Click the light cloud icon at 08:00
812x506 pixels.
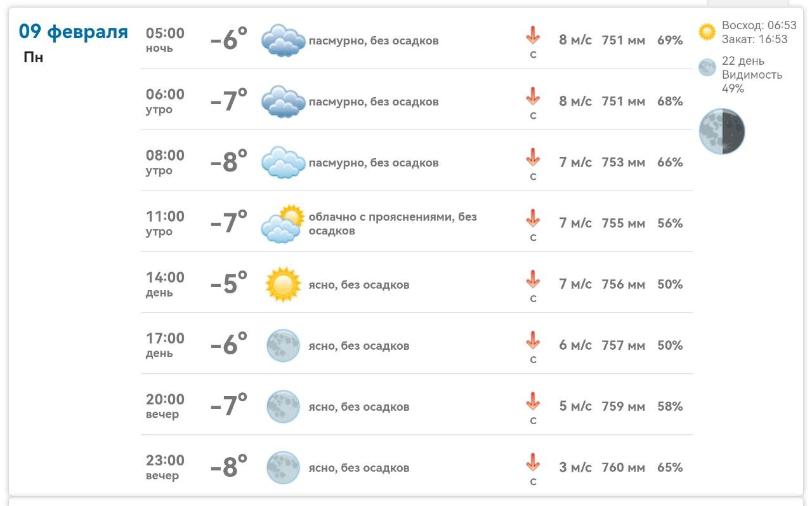click(x=283, y=163)
